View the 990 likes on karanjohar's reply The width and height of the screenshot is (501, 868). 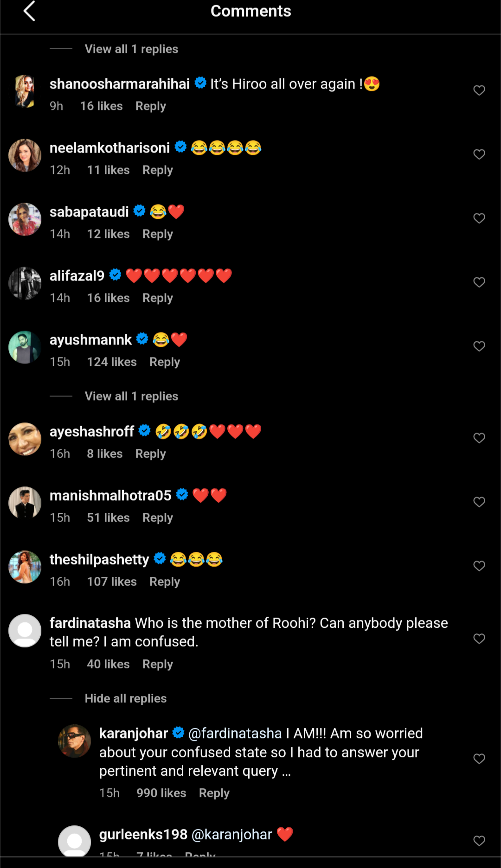tap(161, 793)
